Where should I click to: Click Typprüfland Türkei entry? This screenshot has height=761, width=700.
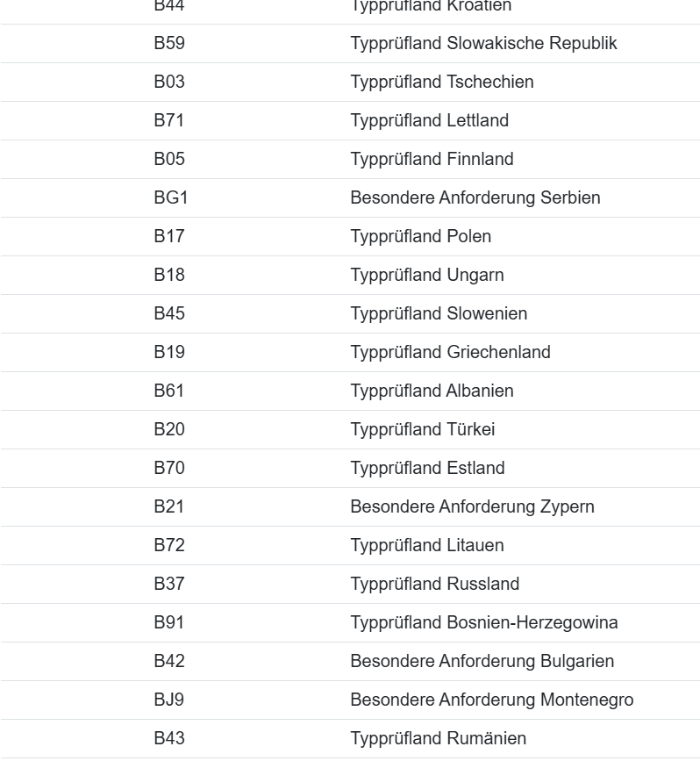423,429
